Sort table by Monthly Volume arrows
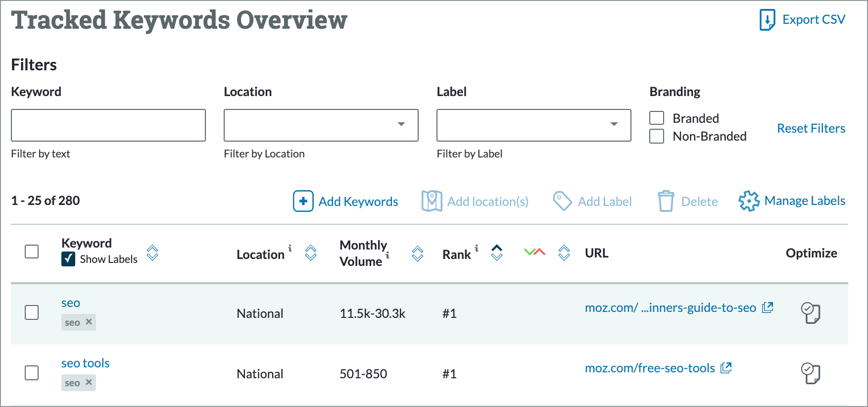 tap(418, 254)
